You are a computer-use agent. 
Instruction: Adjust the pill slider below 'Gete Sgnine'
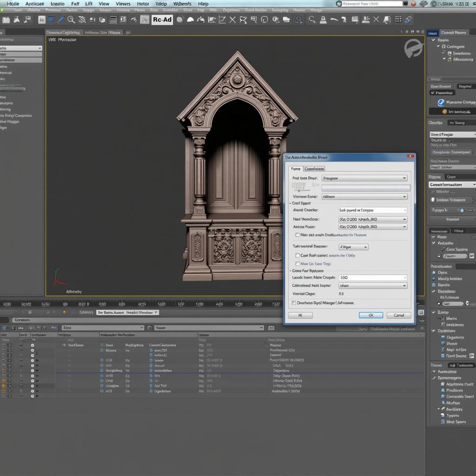[x=455, y=256]
